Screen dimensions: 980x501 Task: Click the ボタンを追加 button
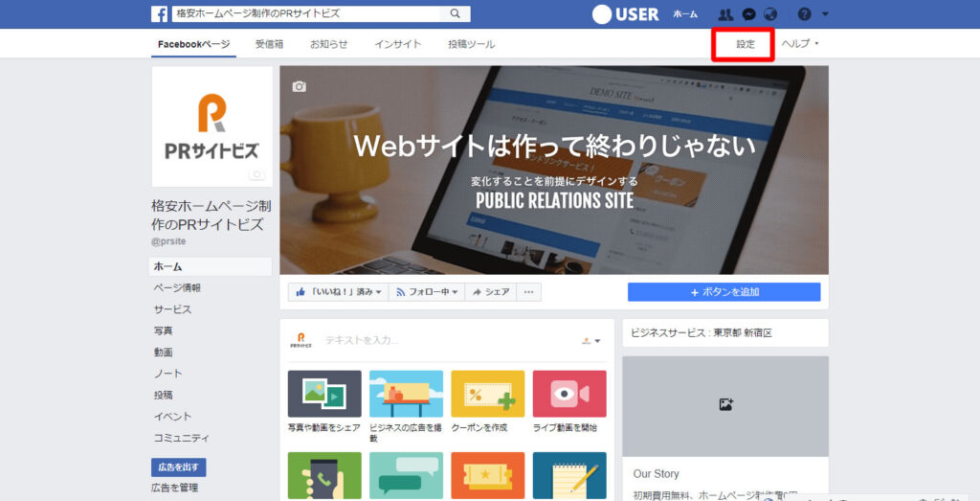pos(724,292)
